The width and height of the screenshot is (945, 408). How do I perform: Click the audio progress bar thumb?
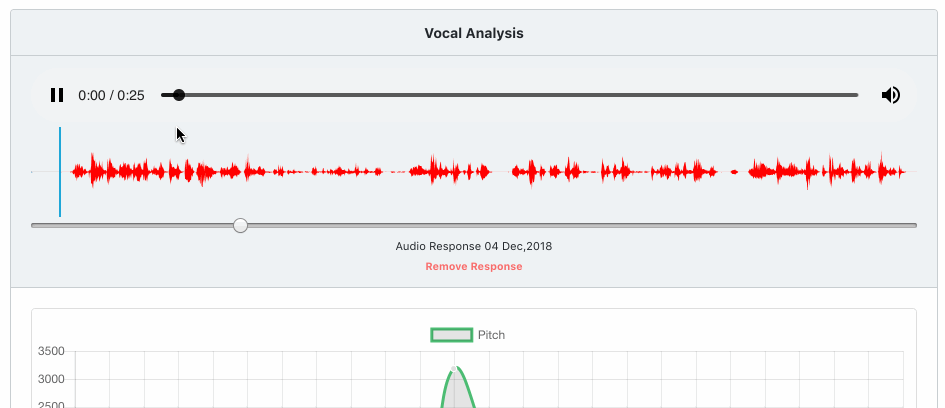pos(178,95)
